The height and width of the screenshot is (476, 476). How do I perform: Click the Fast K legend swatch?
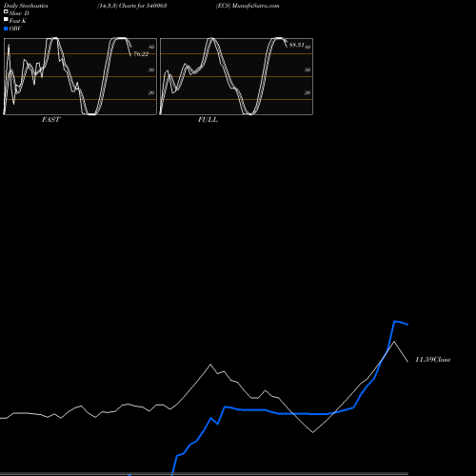(6, 19)
